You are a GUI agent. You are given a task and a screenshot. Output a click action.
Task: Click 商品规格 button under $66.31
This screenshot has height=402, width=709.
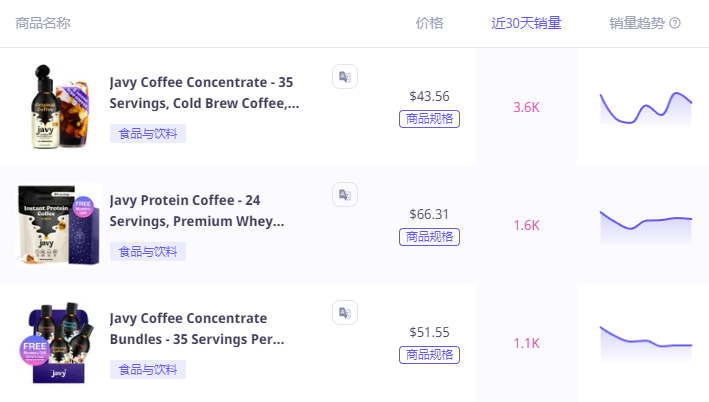[429, 237]
